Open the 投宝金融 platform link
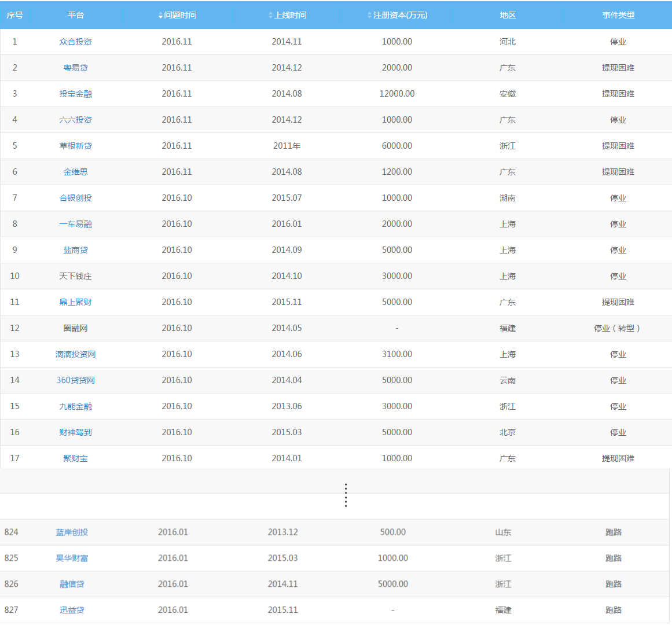Viewport: 672px width, 625px height. coord(75,94)
